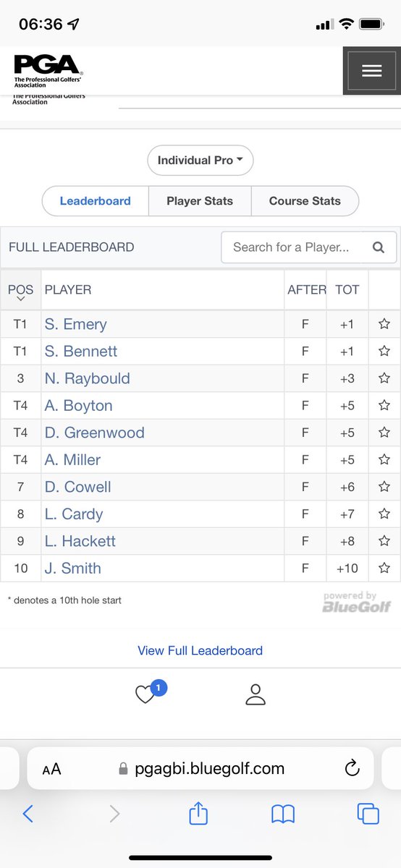Open Safari AA text size menu
The image size is (401, 868).
51,769
